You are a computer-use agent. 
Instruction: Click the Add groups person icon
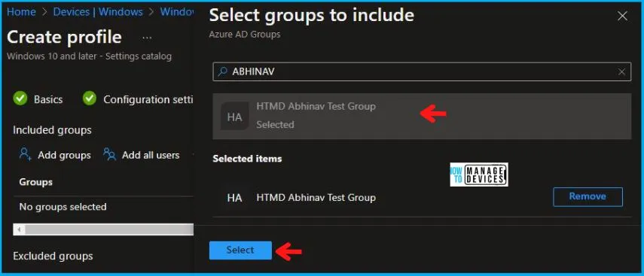tap(26, 155)
